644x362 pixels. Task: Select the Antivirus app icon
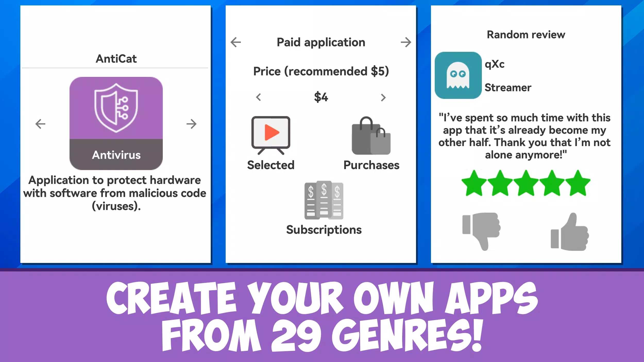point(116,123)
